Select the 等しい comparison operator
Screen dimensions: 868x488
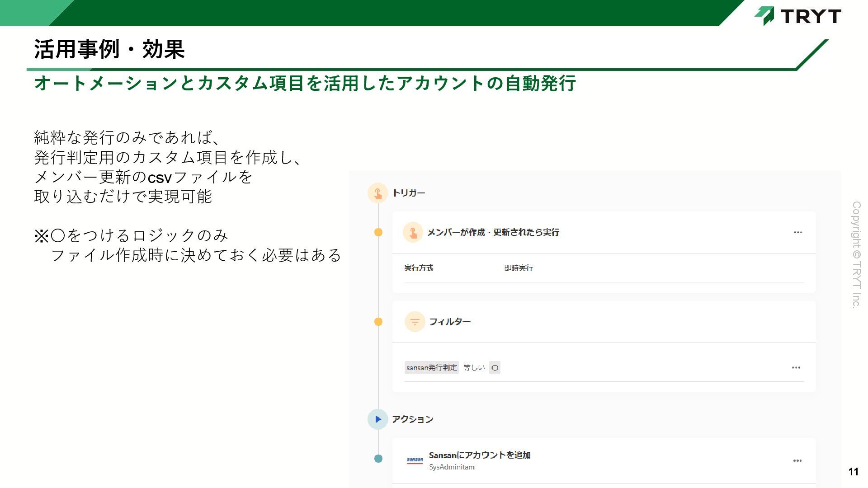474,368
